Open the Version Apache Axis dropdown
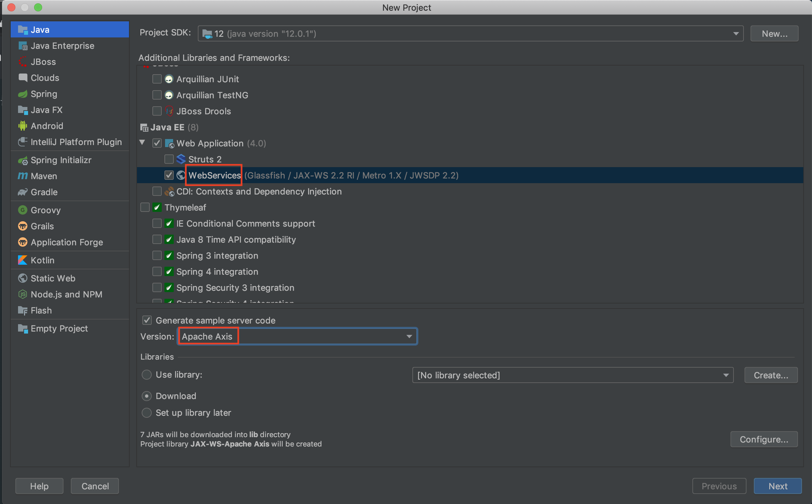The image size is (812, 504). [297, 336]
